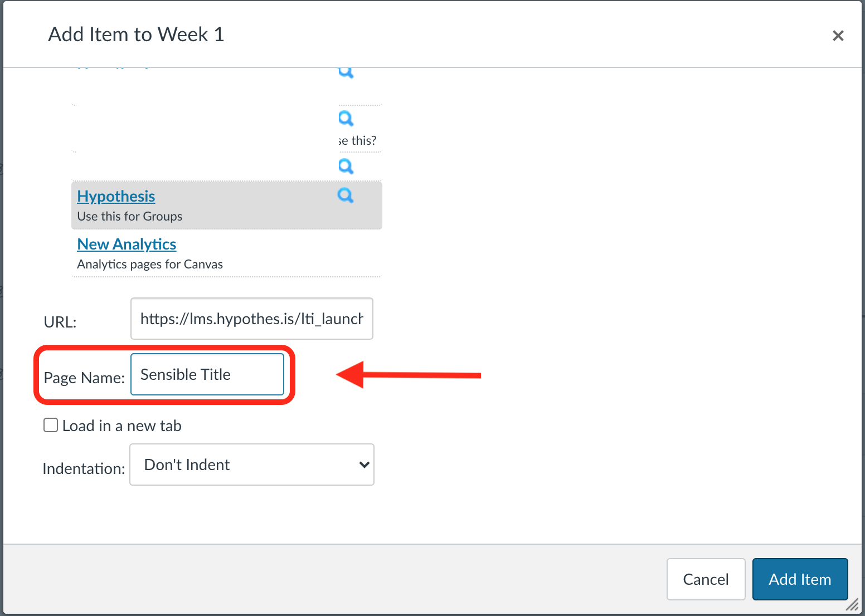Click the Use this for Groups description
Image resolution: width=865 pixels, height=616 pixels.
pyautogui.click(x=129, y=216)
